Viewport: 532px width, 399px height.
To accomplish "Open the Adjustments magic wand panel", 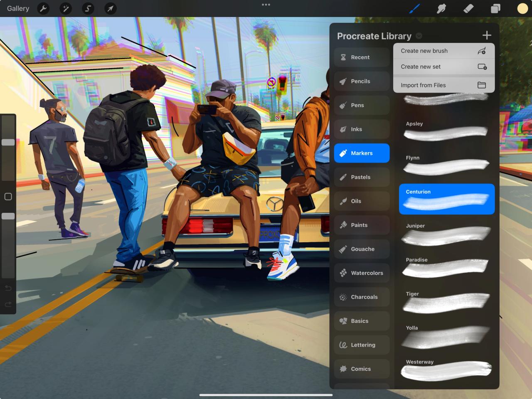I will click(66, 8).
